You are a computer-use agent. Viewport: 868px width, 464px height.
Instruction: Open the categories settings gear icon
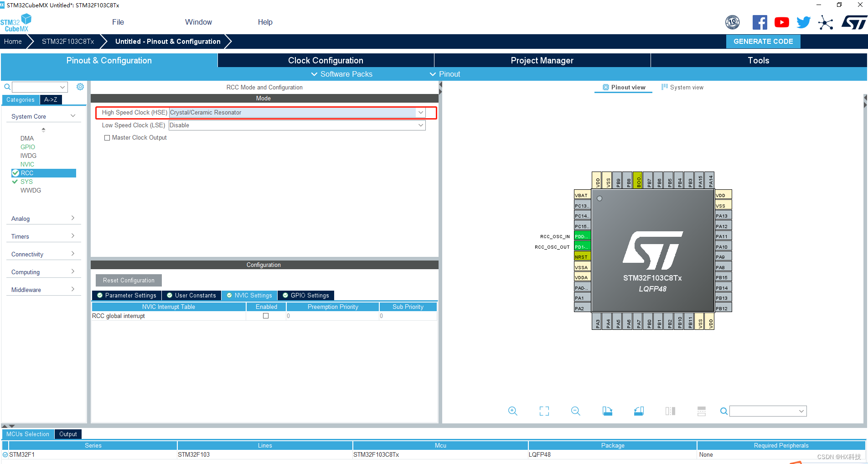click(x=80, y=87)
